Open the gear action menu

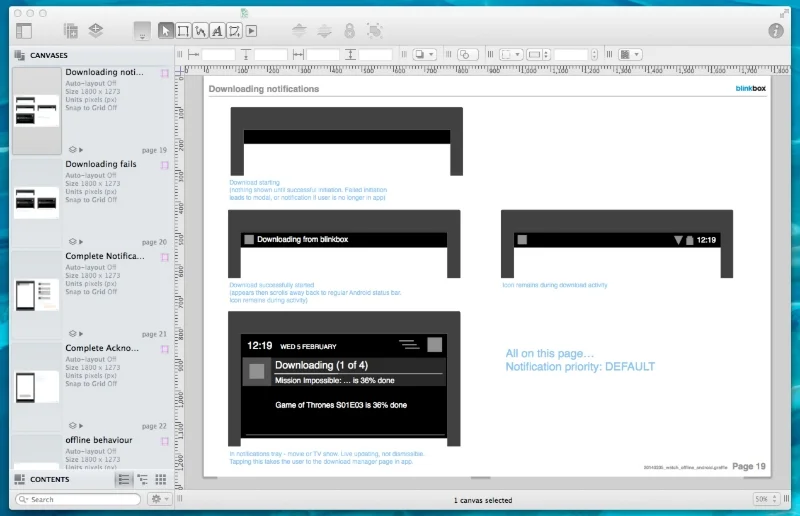coord(159,499)
